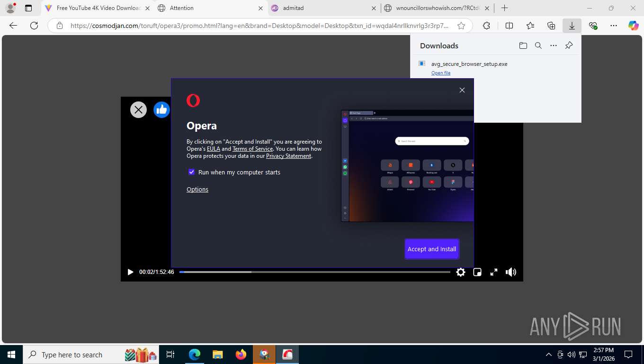Open clock showing 2:57 PM
The width and height of the screenshot is (644, 364).
pyautogui.click(x=603, y=355)
